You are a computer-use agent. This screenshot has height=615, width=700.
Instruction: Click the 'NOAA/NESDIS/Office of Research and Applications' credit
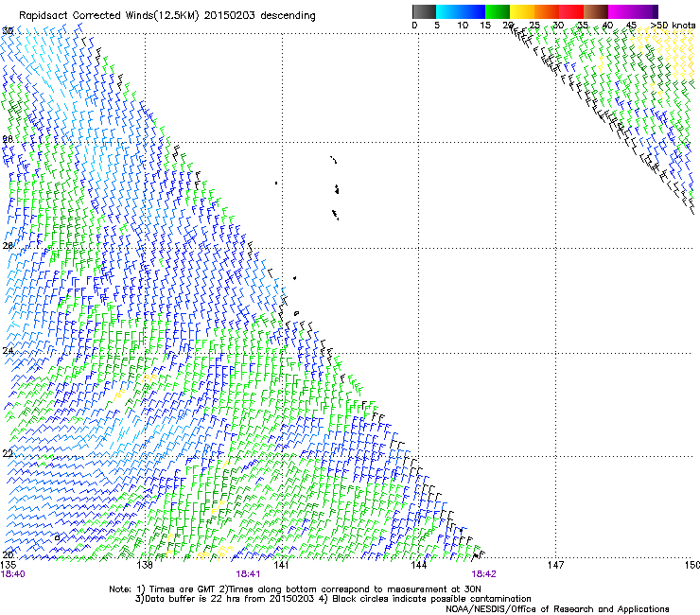pos(557,609)
